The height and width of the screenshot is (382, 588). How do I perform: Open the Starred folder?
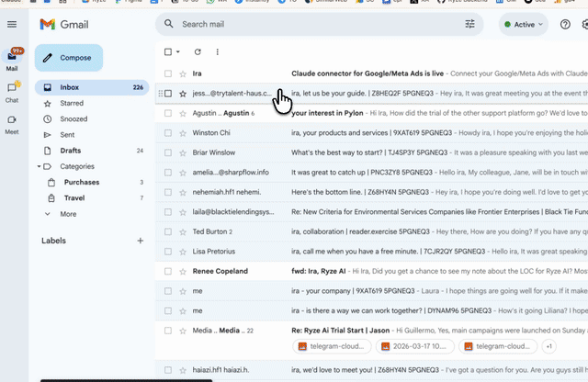click(92, 103)
